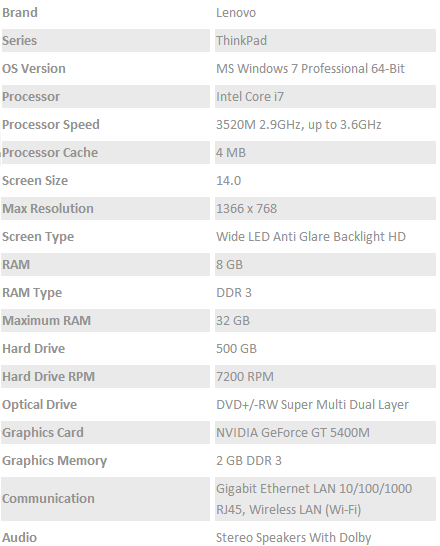Click the Screen Size value 14.0

click(228, 181)
